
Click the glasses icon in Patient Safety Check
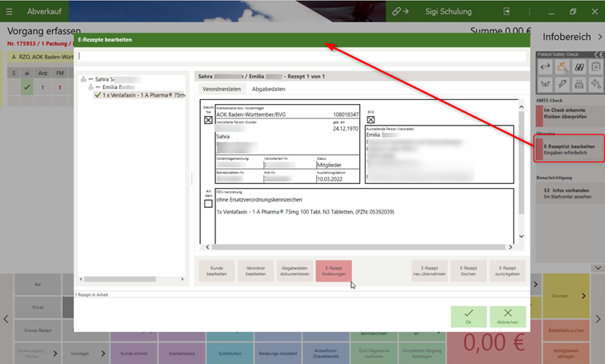tap(545, 84)
